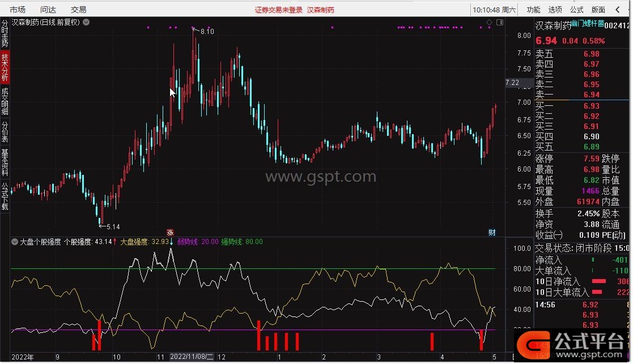Image resolution: width=633 pixels, height=364 pixels.
Task: Click the 7.22 price axis cursor label
Action: [x=512, y=83]
